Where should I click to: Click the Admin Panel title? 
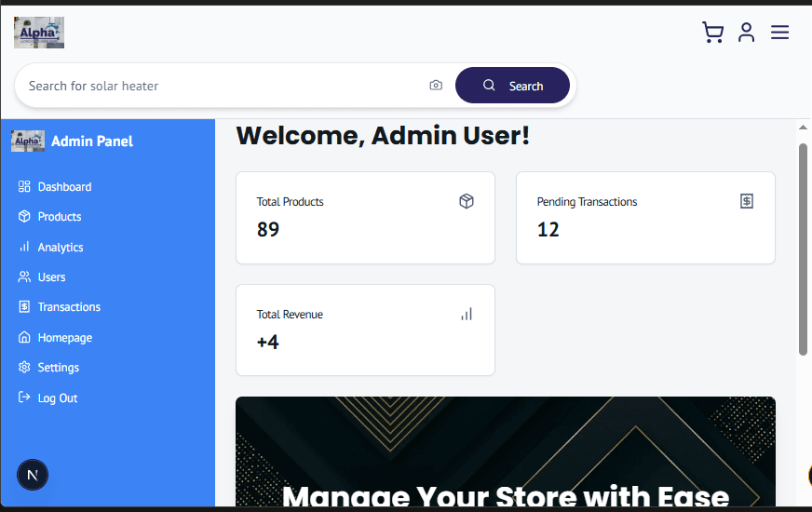92,141
